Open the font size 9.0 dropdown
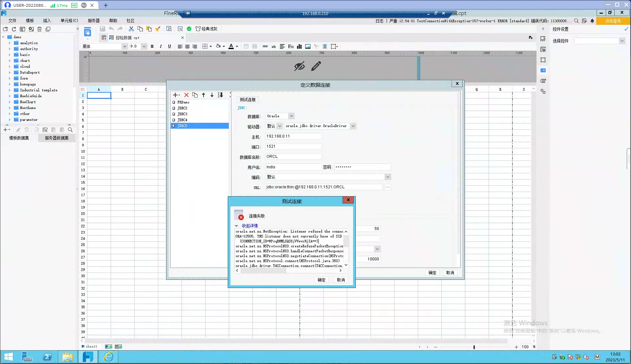 pos(144,46)
